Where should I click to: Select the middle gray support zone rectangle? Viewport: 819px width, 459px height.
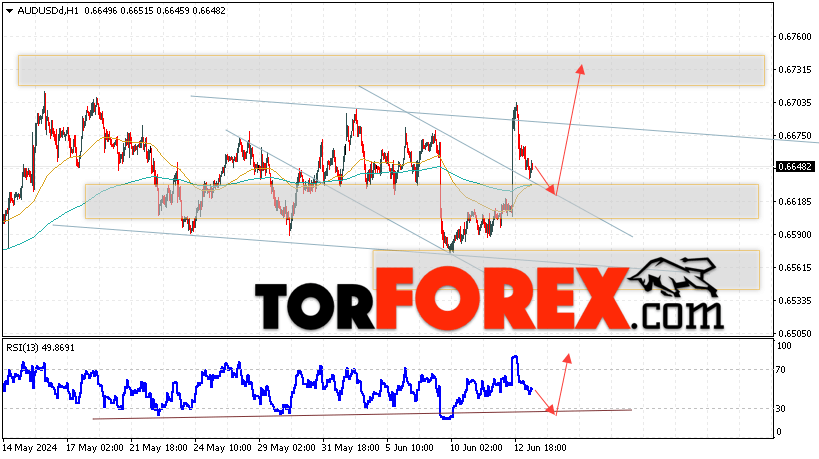click(x=422, y=202)
